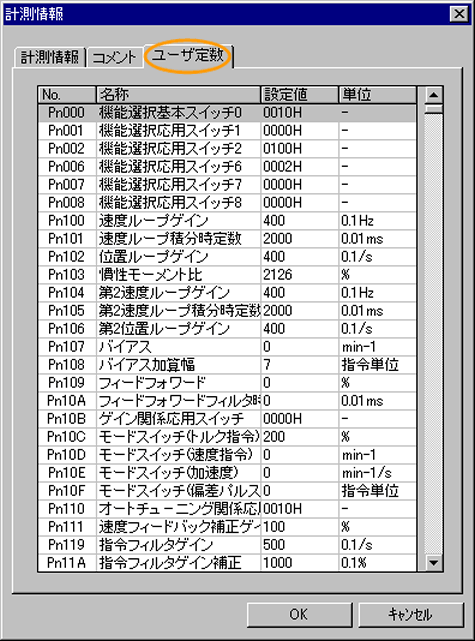The width and height of the screenshot is (475, 641).
Task: Click the 0100H value of Pn002
Action: click(x=300, y=149)
